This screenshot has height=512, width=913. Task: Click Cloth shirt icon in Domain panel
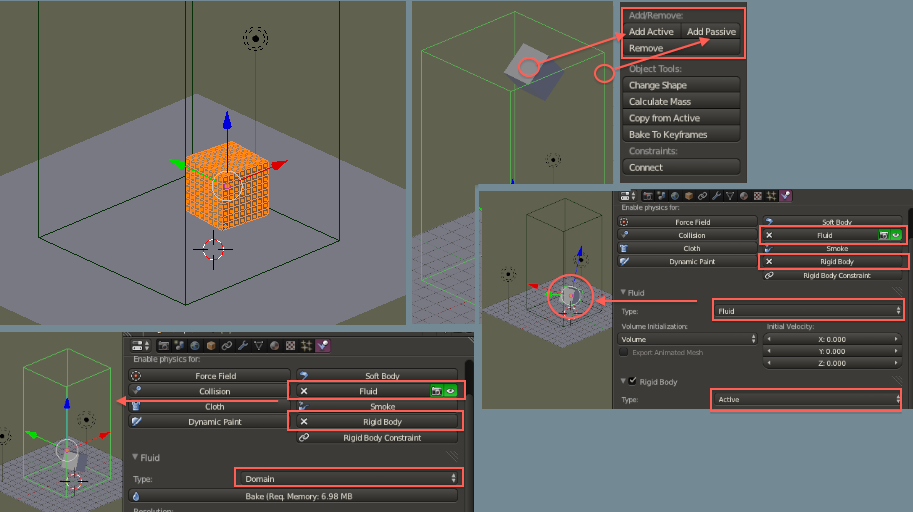click(136, 406)
